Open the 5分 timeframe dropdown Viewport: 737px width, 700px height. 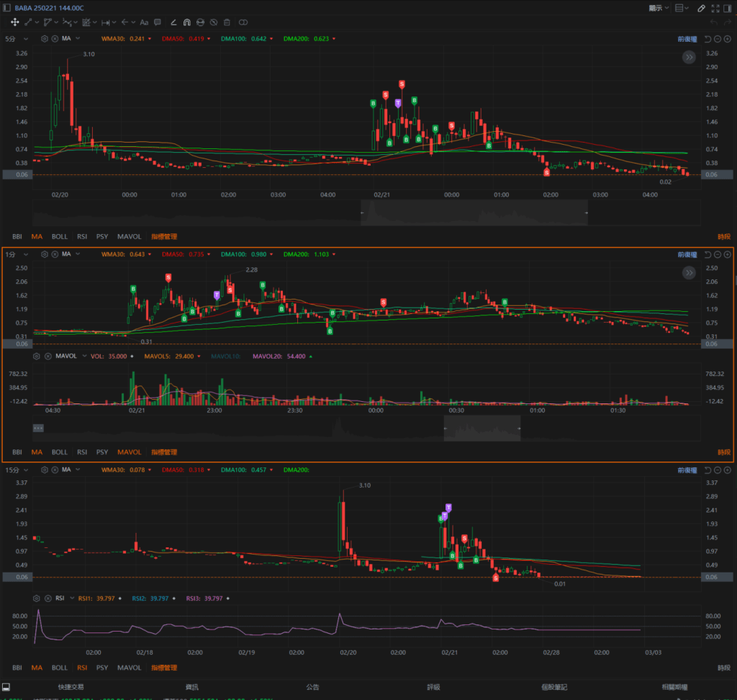click(17, 38)
